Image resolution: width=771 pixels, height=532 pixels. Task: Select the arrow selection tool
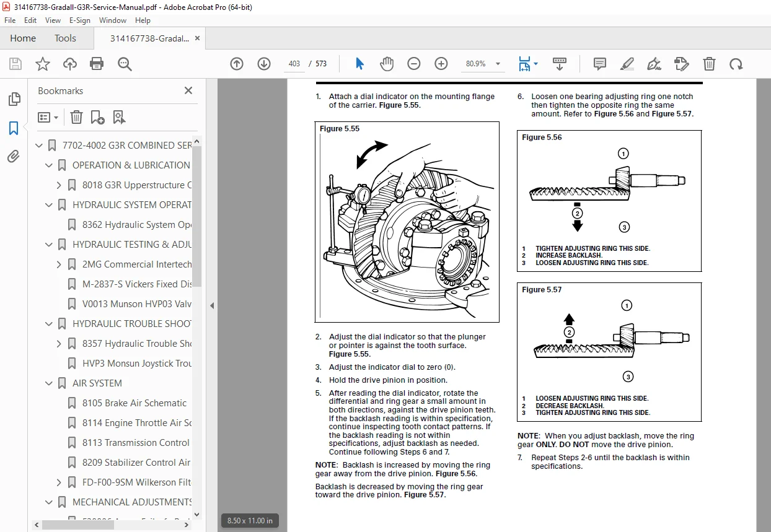[359, 64]
